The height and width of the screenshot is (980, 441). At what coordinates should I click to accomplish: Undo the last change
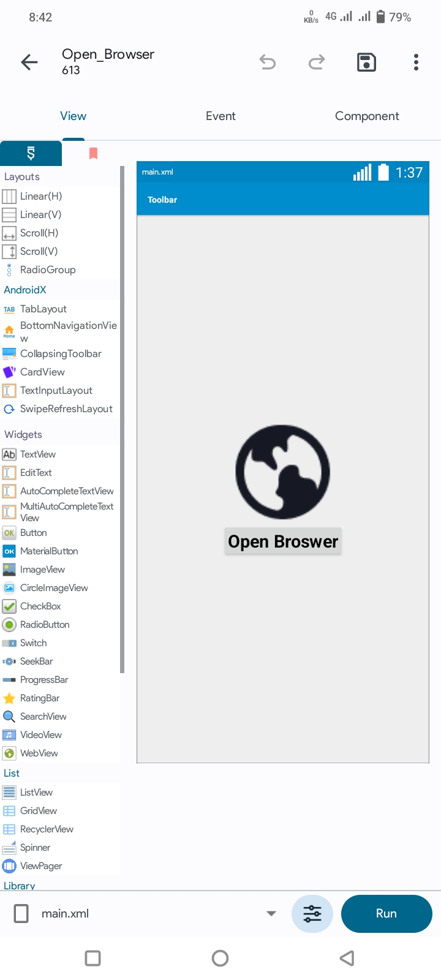point(268,62)
